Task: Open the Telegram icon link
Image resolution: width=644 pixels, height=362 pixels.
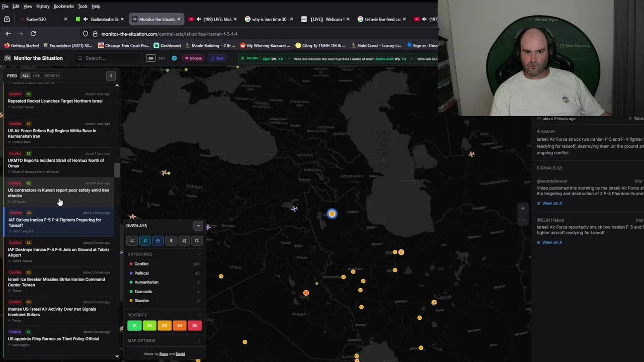Action: 175,58
